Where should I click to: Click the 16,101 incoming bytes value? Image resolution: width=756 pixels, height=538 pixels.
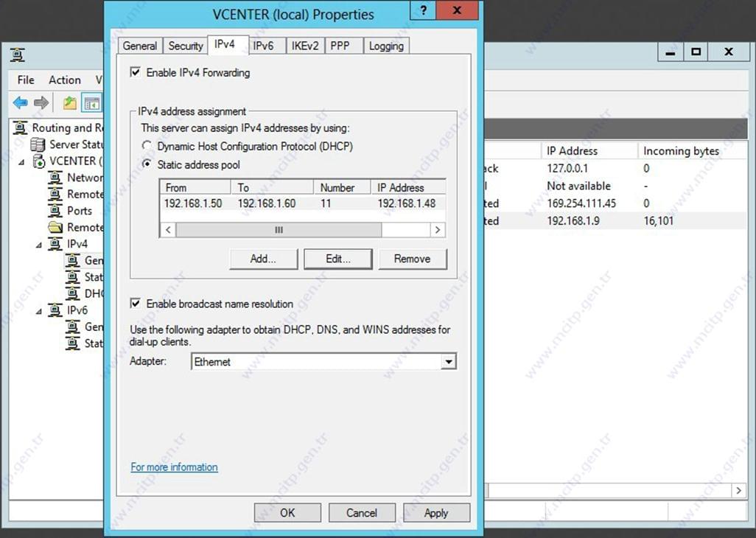tap(659, 221)
